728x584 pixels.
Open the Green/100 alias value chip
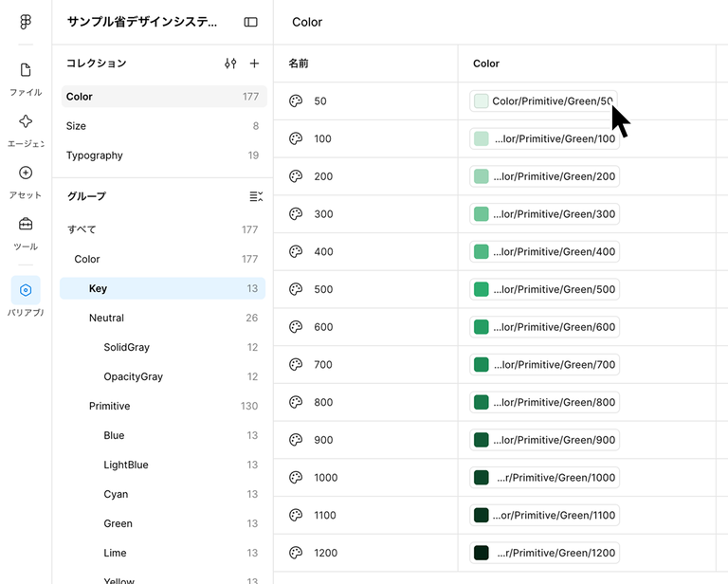[545, 138]
